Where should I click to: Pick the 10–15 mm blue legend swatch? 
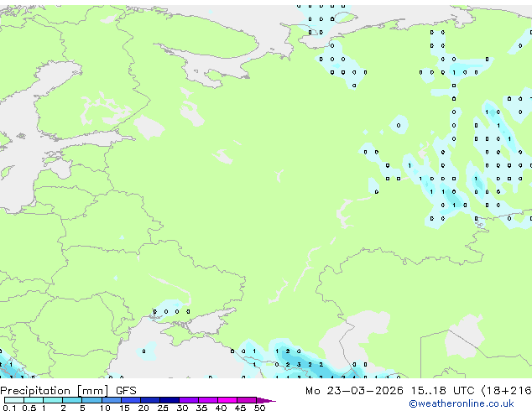[111, 400]
